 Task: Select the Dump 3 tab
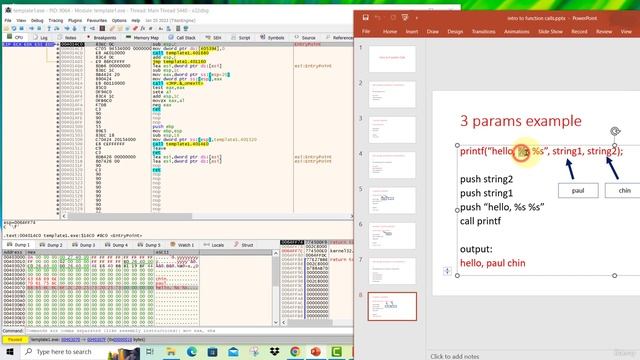[84, 245]
